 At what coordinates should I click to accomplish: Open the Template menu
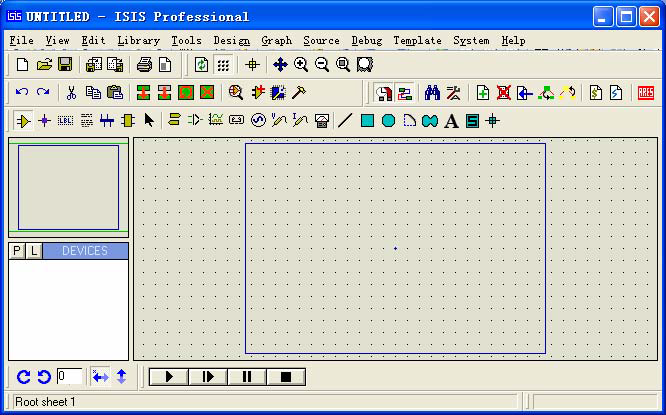[417, 40]
